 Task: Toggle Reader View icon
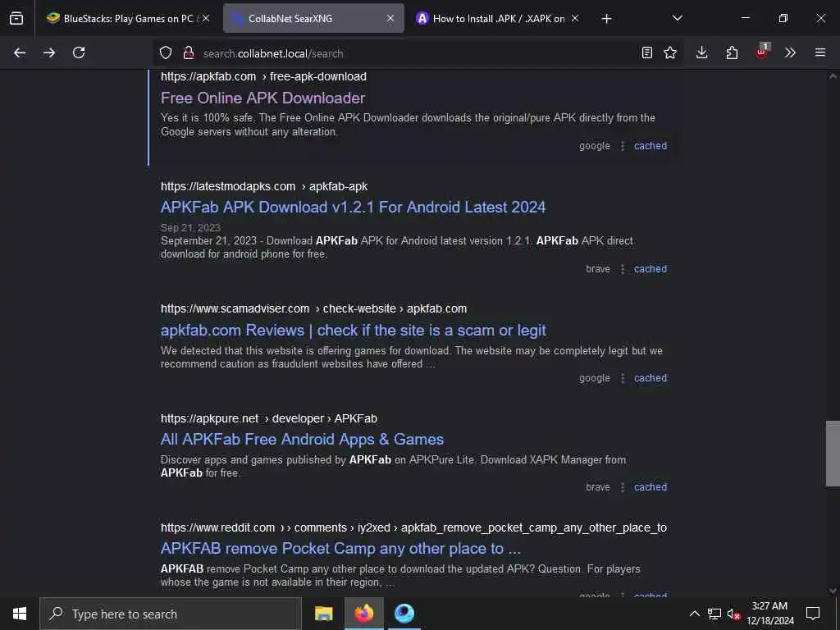pos(647,52)
